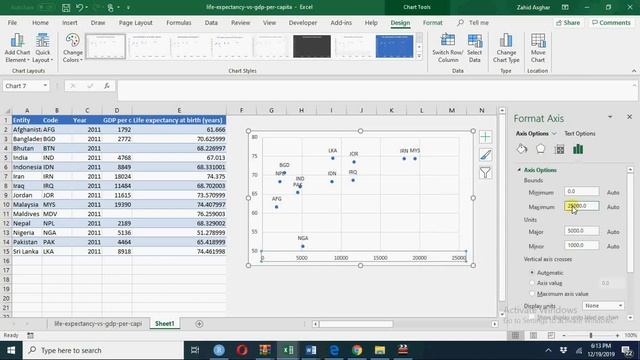Click Move Chart button
This screenshot has width=640, height=360.
pos(538,48)
